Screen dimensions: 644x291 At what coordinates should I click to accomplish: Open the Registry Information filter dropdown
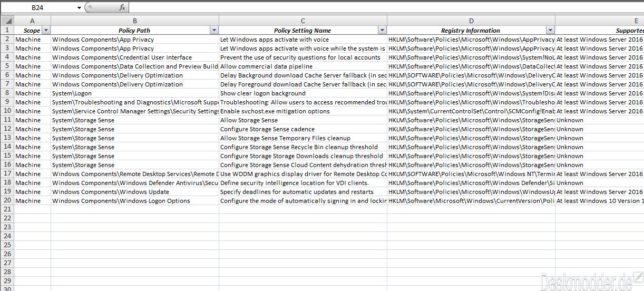tap(550, 31)
